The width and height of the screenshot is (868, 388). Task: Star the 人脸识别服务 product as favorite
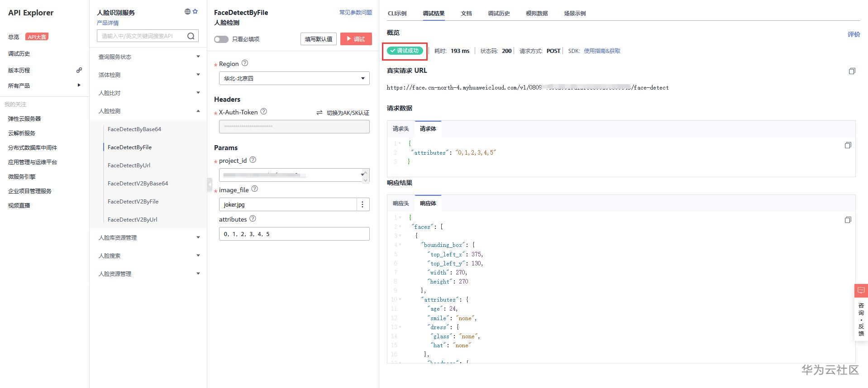pos(195,12)
